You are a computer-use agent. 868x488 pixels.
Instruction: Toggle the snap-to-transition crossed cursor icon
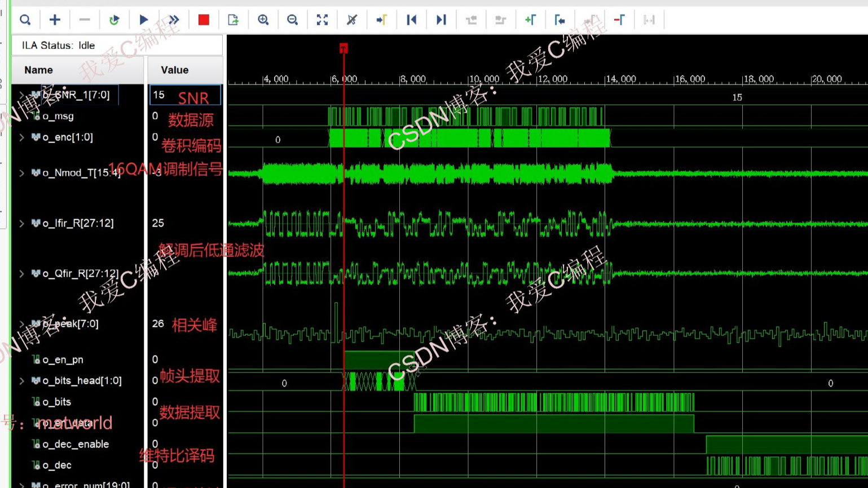point(353,19)
